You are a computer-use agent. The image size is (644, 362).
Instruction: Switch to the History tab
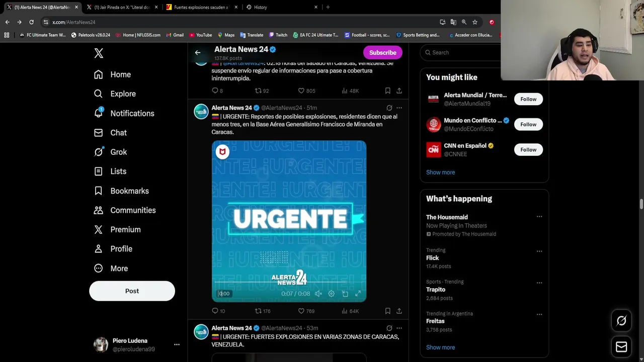click(281, 7)
